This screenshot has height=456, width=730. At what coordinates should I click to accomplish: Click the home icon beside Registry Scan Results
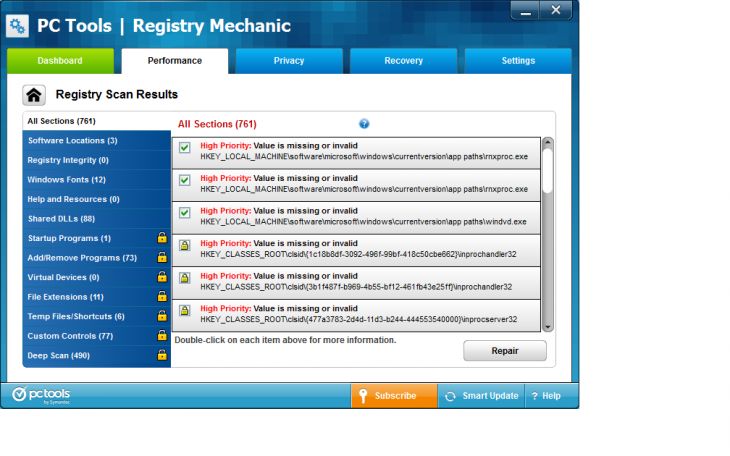[34, 95]
